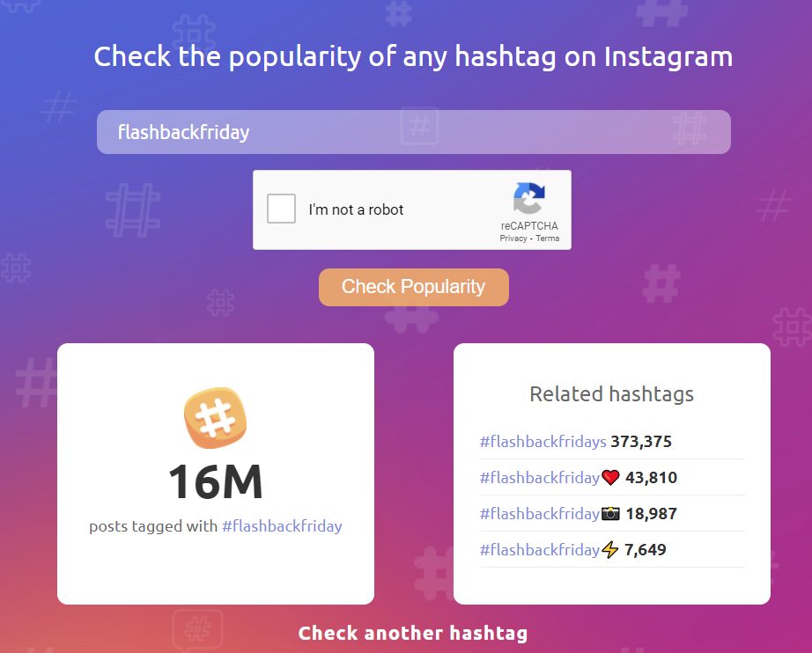The height and width of the screenshot is (653, 812).
Task: Open #flashbackfriday with lightning bolt hashtag
Action: pyautogui.click(x=549, y=549)
